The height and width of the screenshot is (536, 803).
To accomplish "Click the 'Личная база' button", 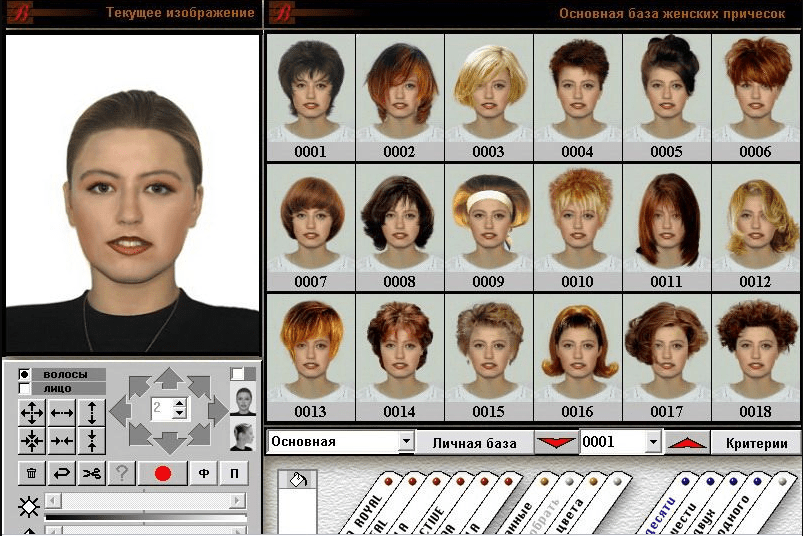I will (474, 443).
